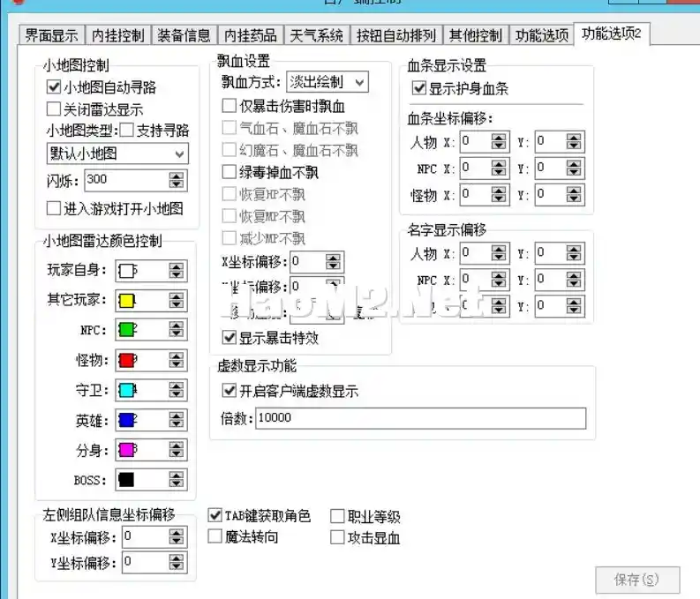Click the BOSS color spinner arrows
This screenshot has height=599, width=700.
pos(177,480)
